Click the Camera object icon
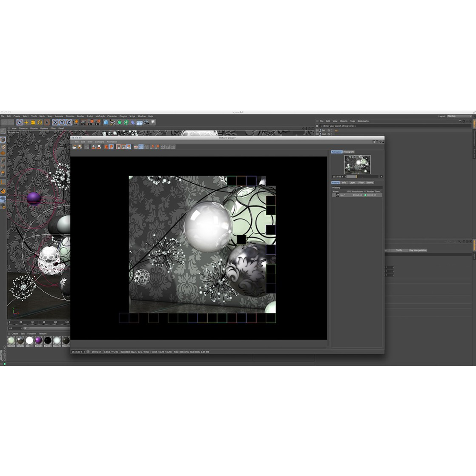Screen dimensions: 476x476 (146, 122)
